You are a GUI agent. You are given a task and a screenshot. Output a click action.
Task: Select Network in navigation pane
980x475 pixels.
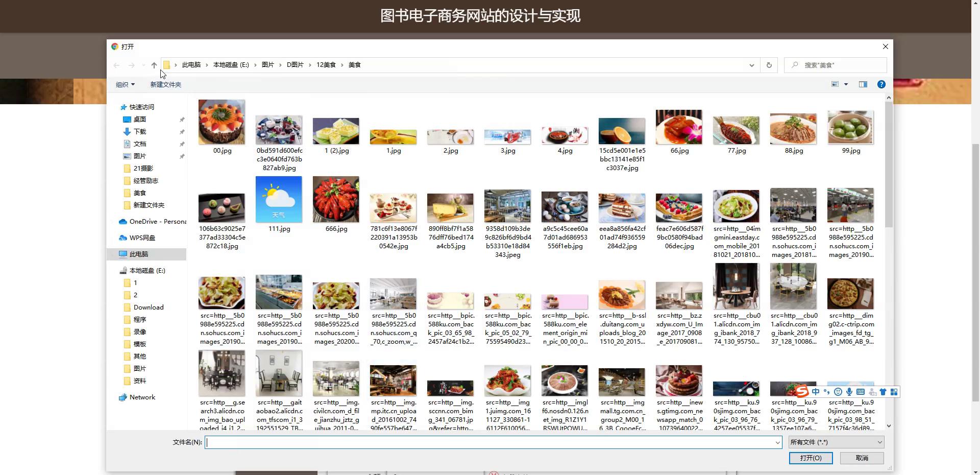[x=142, y=397]
